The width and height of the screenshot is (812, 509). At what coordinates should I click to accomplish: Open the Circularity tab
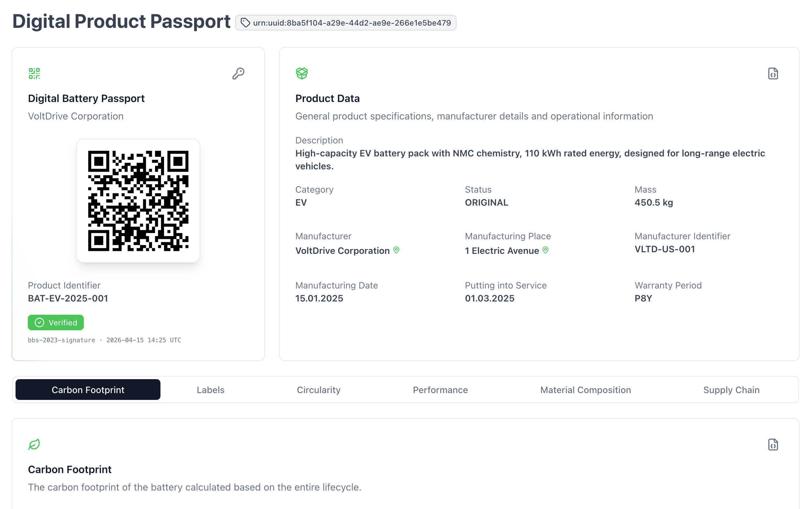point(319,390)
